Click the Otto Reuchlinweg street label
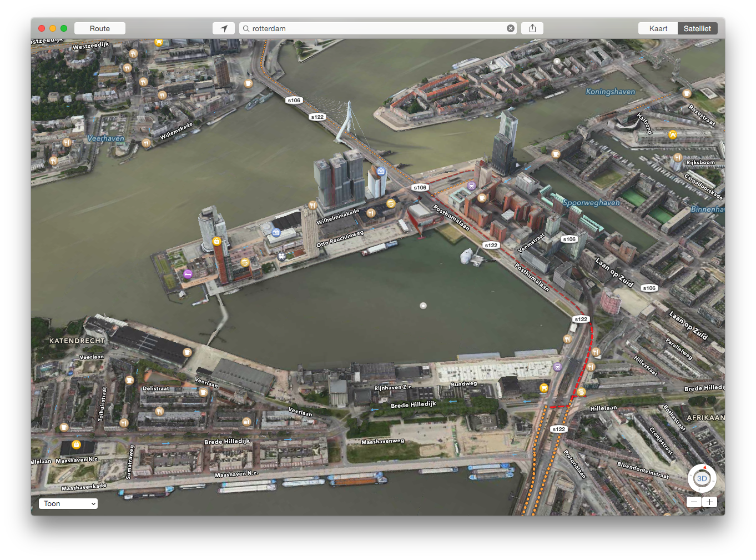Image resolution: width=756 pixels, height=560 pixels. [340, 239]
